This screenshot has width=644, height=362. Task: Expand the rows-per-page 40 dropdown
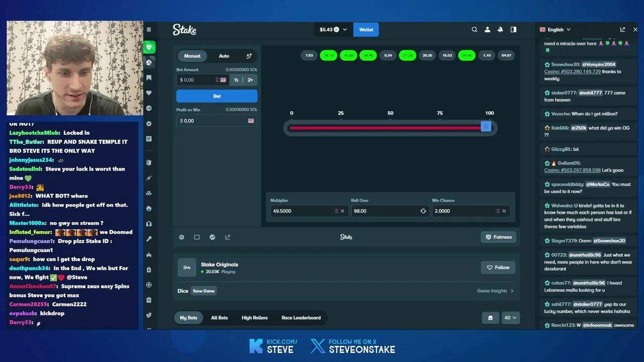[x=510, y=318]
